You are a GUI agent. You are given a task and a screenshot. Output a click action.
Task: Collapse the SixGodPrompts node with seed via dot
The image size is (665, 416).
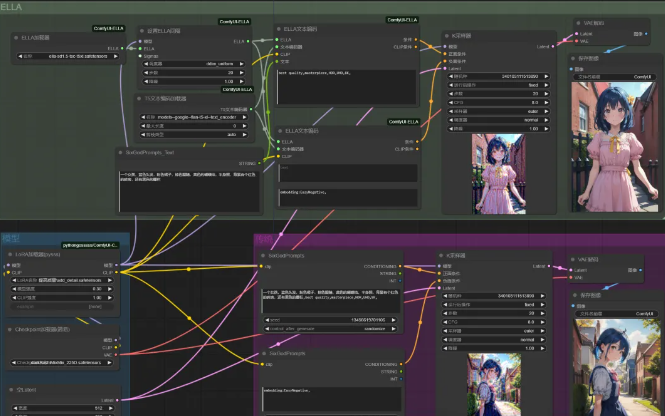click(x=263, y=256)
